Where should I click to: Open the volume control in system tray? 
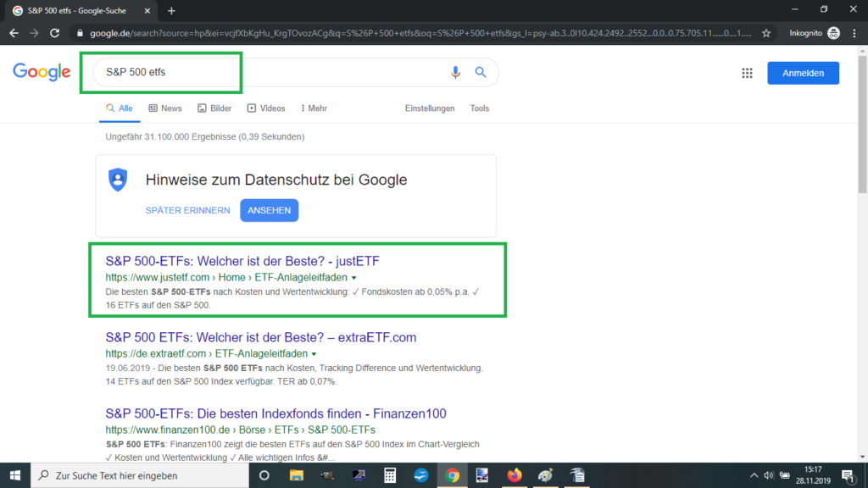(x=768, y=475)
